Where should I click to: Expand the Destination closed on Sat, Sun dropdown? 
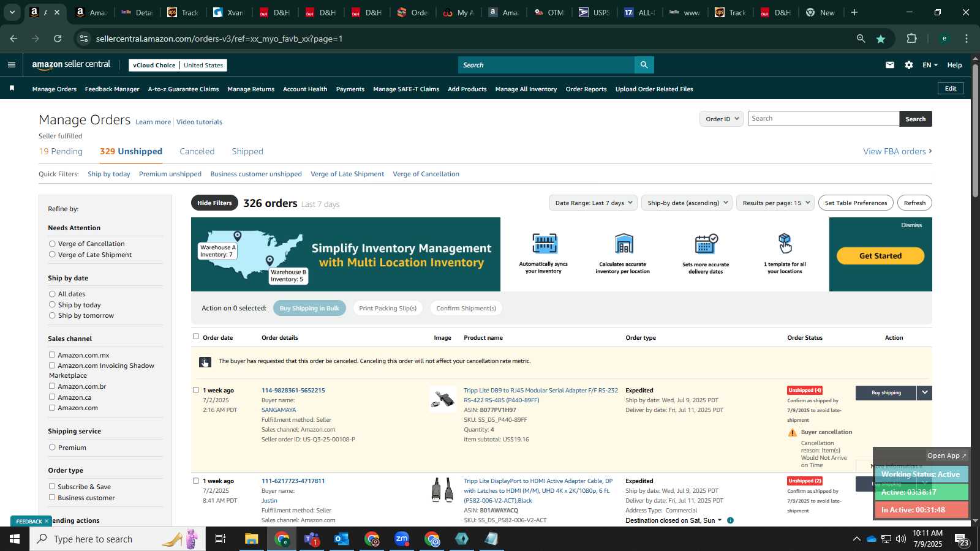(674, 520)
